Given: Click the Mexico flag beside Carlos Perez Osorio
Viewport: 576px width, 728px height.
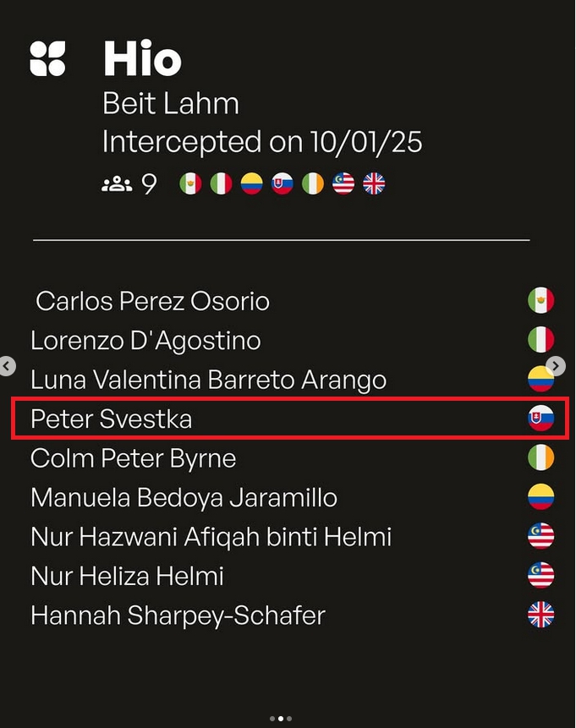Looking at the screenshot, I should [x=540, y=300].
